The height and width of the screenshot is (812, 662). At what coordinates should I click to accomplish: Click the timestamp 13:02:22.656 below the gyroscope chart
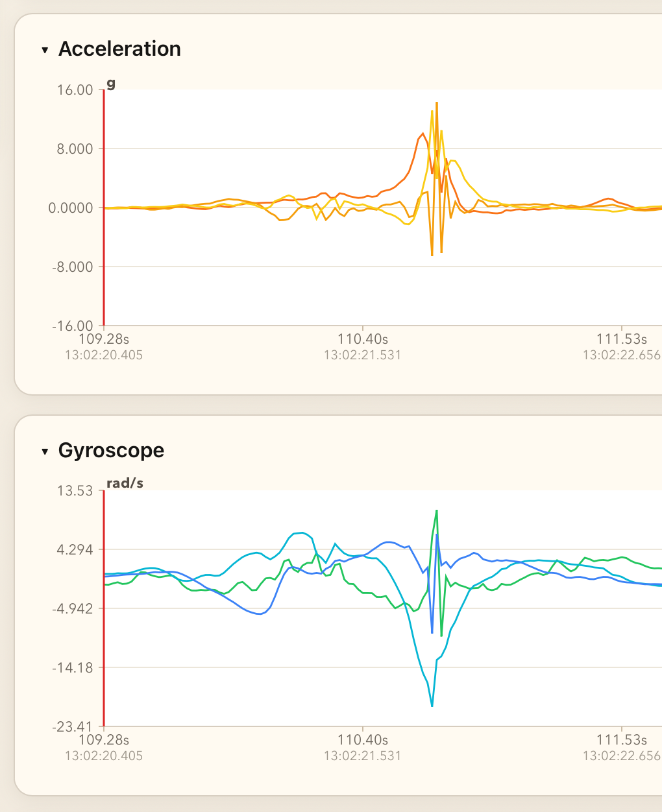[622, 756]
